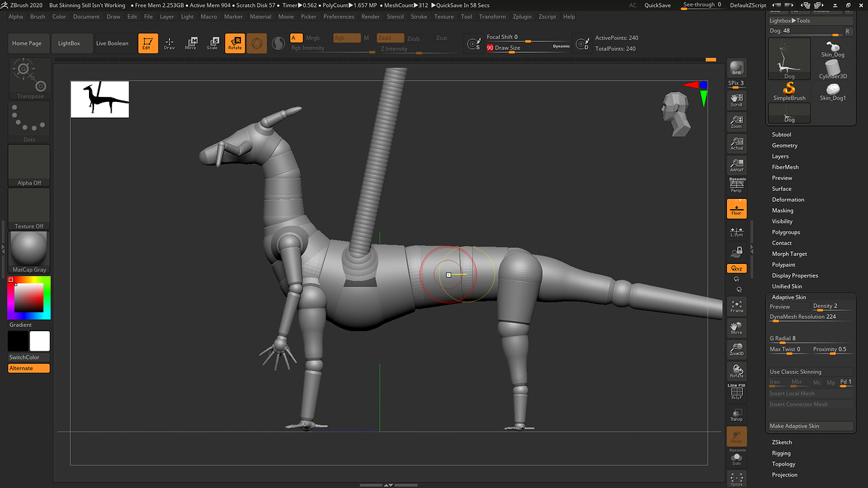Viewport: 868px width, 488px height.
Task: Toggle local symmetry L.Sym
Action: click(x=736, y=231)
